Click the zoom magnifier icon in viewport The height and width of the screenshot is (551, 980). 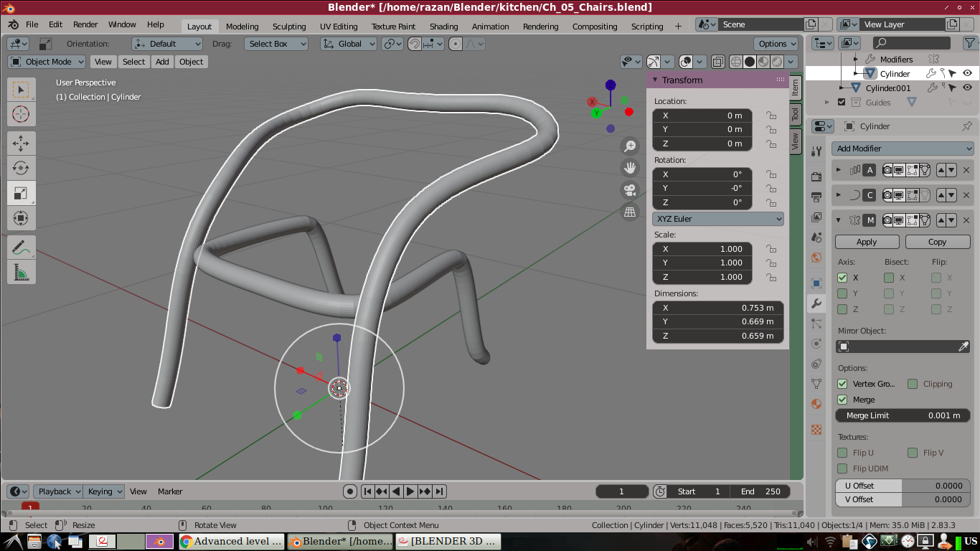(x=630, y=146)
